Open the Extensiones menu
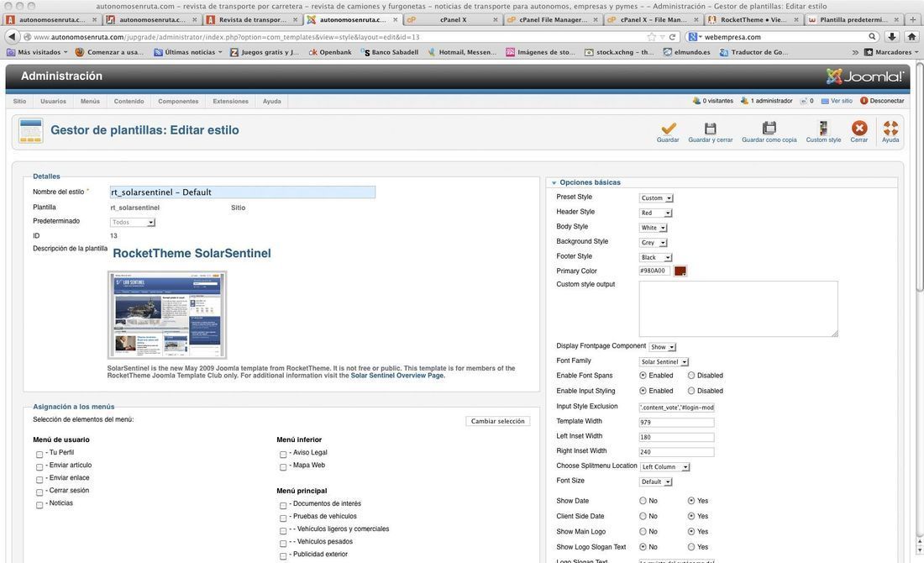 (x=230, y=102)
